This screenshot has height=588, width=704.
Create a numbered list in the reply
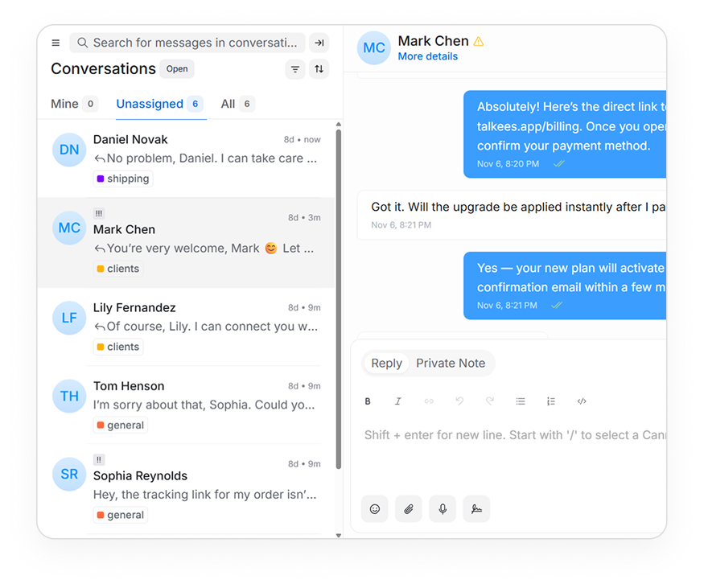551,401
